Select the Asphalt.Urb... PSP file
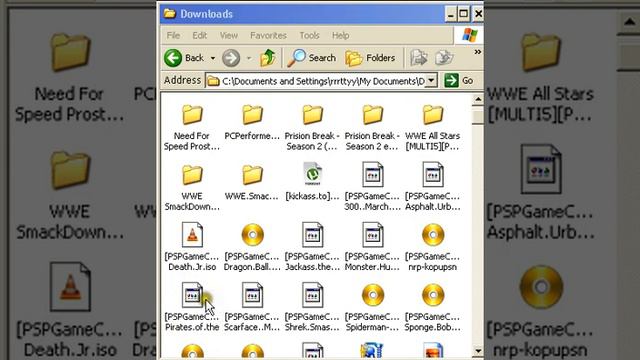 tap(433, 187)
